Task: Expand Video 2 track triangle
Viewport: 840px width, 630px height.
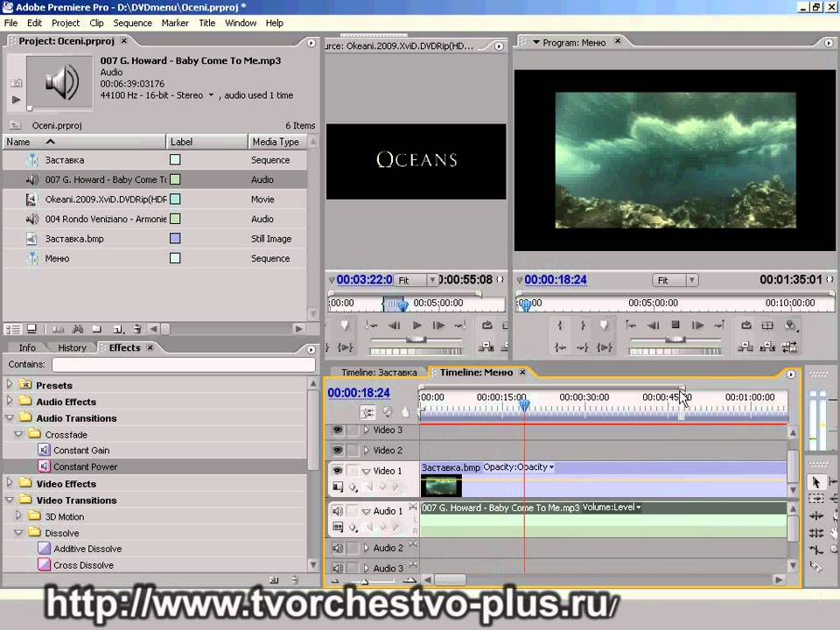Action: pyautogui.click(x=367, y=450)
